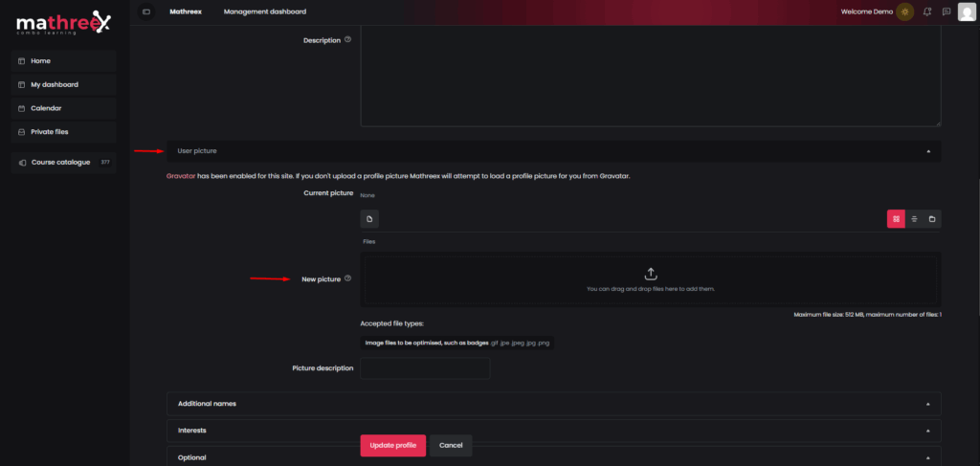The height and width of the screenshot is (466, 980).
Task: Collapse the User picture section
Action: pos(554,151)
